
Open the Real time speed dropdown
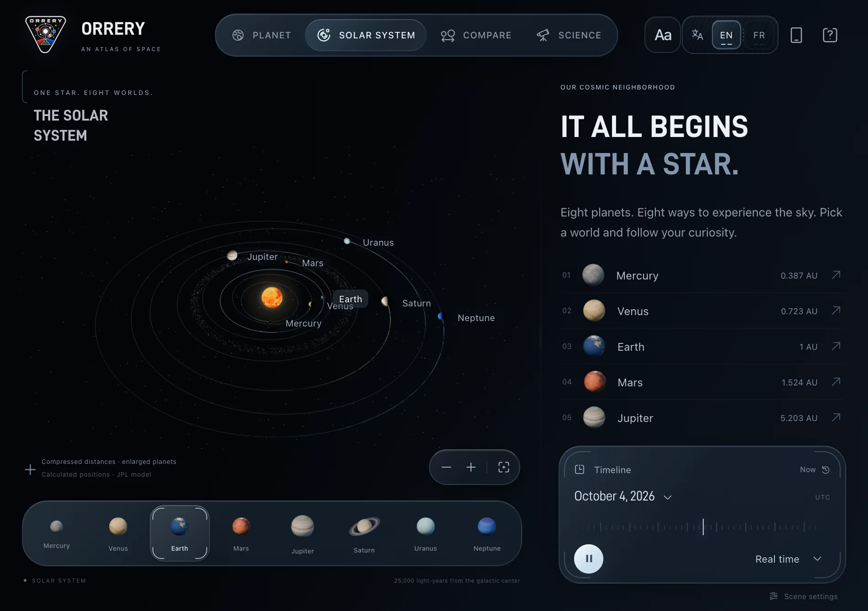coord(788,559)
